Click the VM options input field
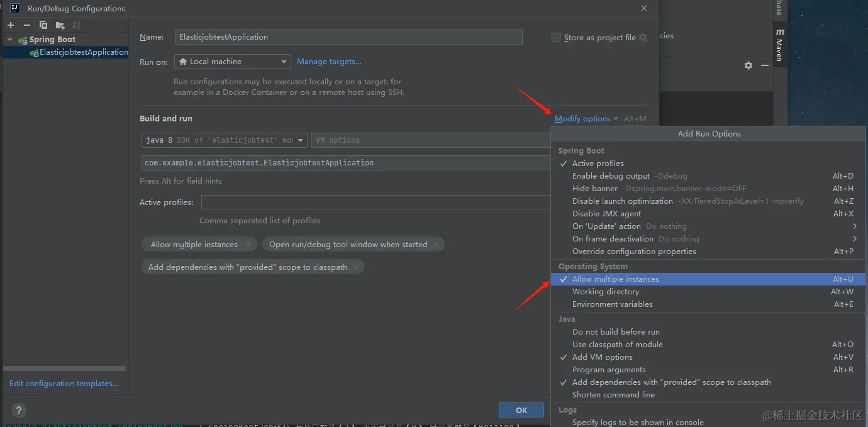Viewport: 868px width, 427px height. click(x=431, y=140)
